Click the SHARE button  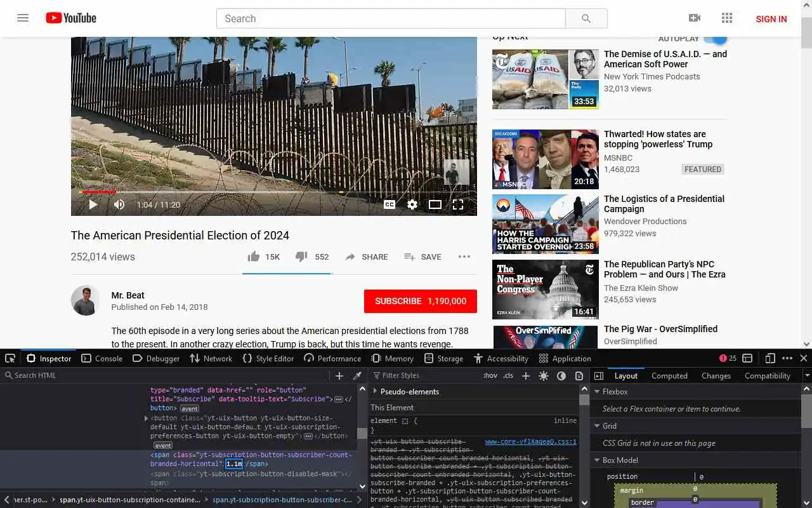point(366,257)
